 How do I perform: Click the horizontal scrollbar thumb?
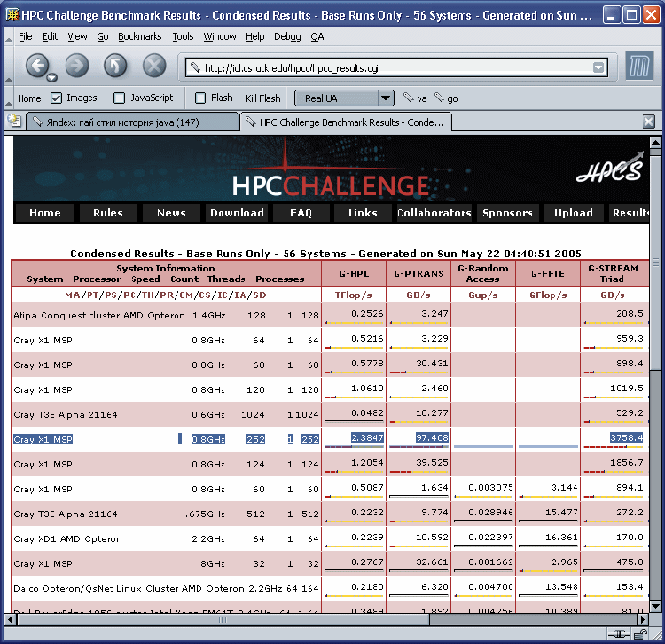point(223,619)
